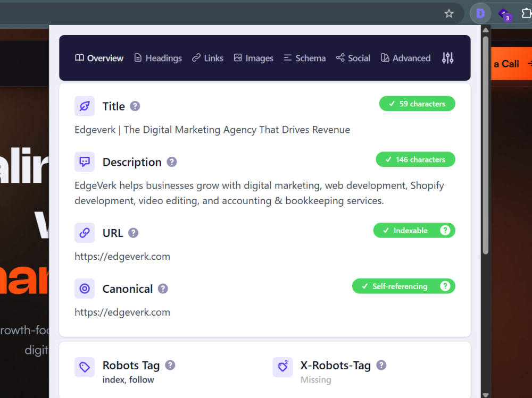Screen dimensions: 532x398
Task: Click the scrollbar up arrow
Action: pos(486,30)
